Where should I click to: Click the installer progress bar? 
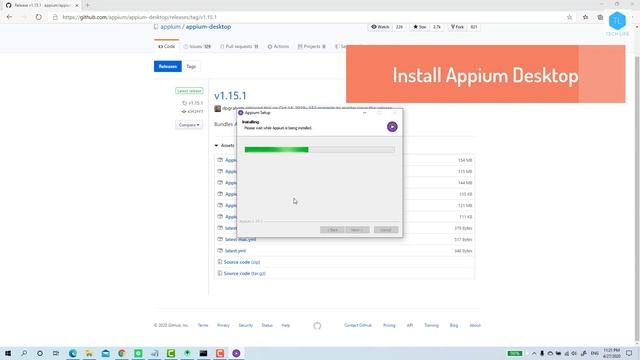(x=320, y=150)
